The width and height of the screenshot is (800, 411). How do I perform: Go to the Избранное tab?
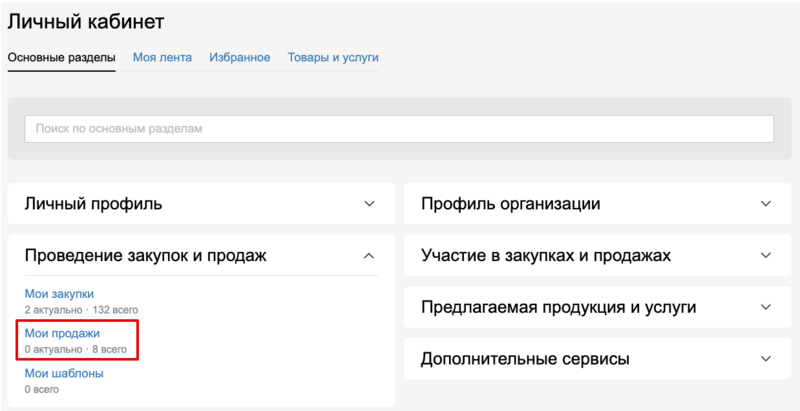[x=240, y=57]
